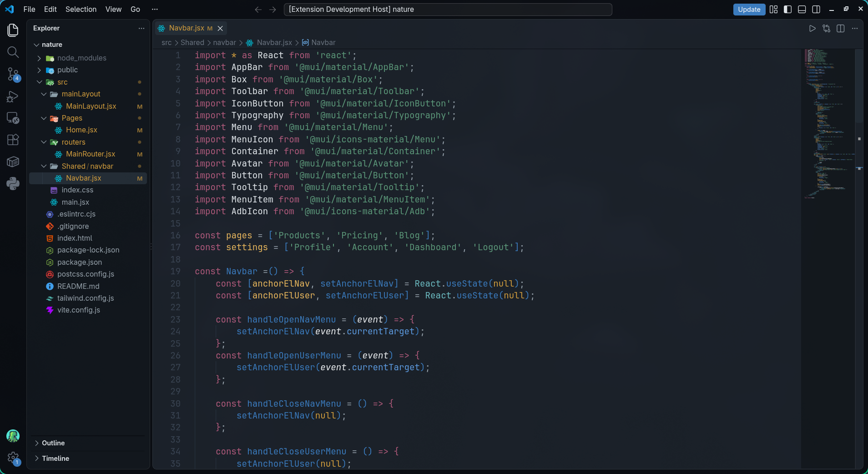The height and width of the screenshot is (474, 868).
Task: Toggle the bottom panel
Action: (x=802, y=10)
